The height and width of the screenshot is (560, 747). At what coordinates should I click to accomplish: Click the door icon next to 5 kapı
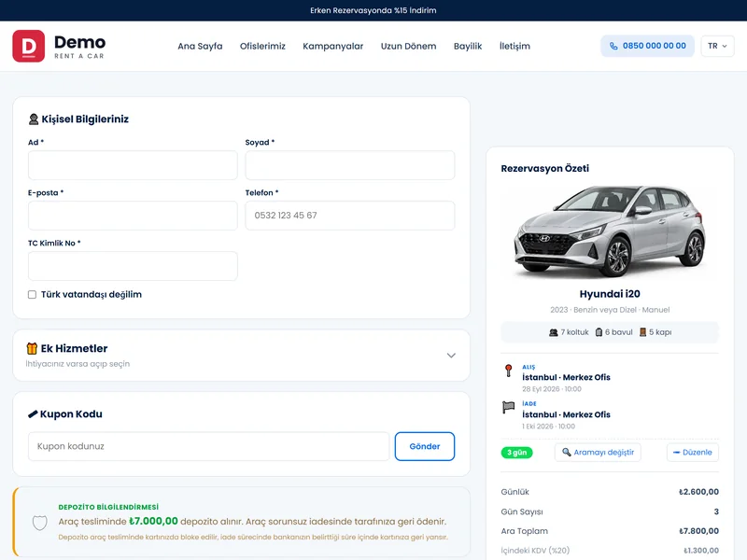click(x=642, y=332)
